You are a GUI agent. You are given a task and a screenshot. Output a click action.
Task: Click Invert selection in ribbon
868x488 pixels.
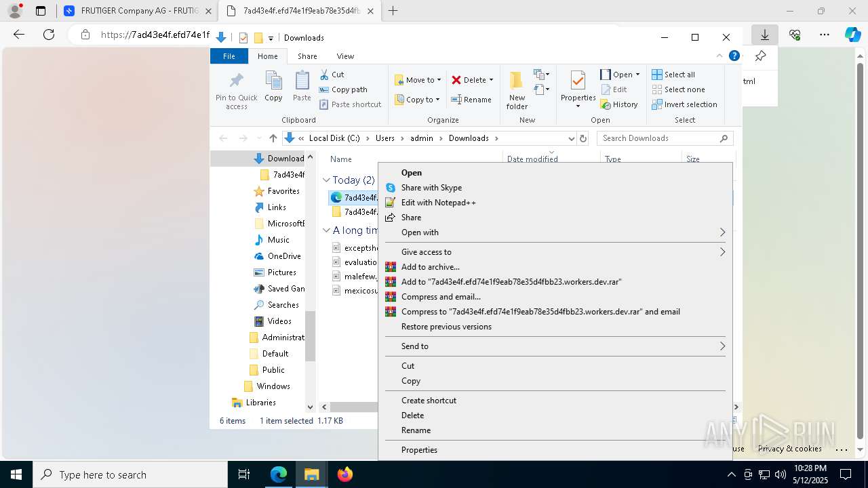tap(684, 104)
